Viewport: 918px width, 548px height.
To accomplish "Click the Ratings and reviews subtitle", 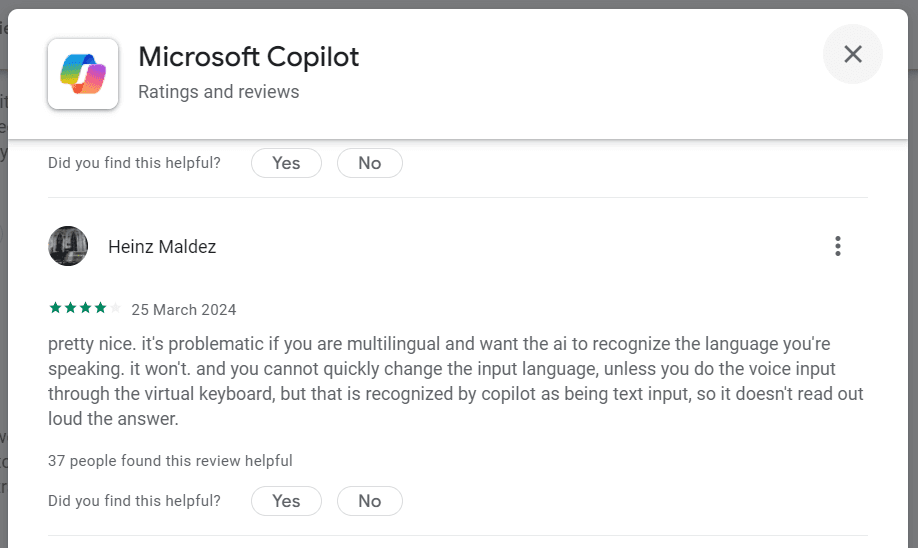I will click(218, 92).
